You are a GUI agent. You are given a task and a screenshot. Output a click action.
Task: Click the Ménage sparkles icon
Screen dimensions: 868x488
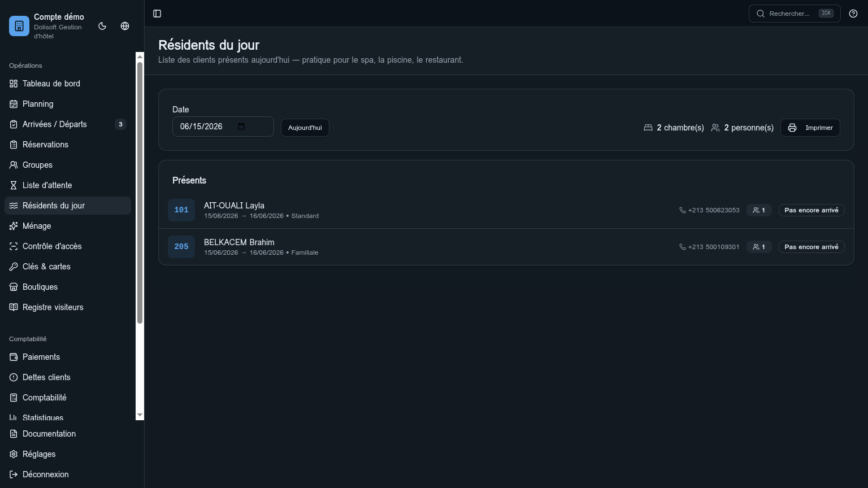pos(14,226)
